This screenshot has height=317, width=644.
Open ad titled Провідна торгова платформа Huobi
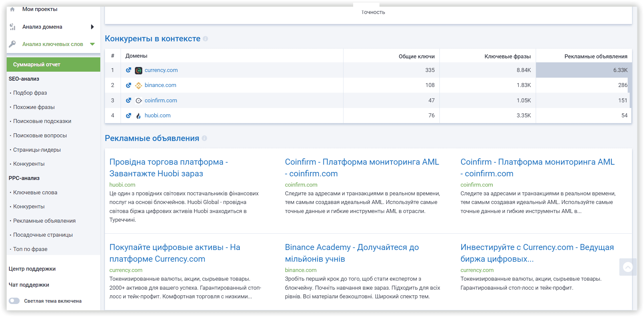coord(169,168)
